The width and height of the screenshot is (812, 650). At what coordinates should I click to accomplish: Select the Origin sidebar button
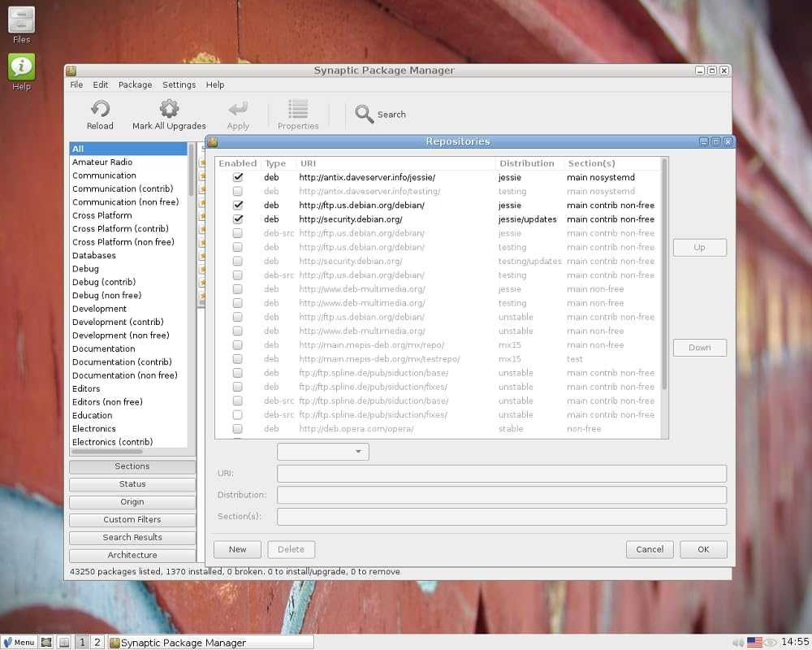(x=132, y=501)
